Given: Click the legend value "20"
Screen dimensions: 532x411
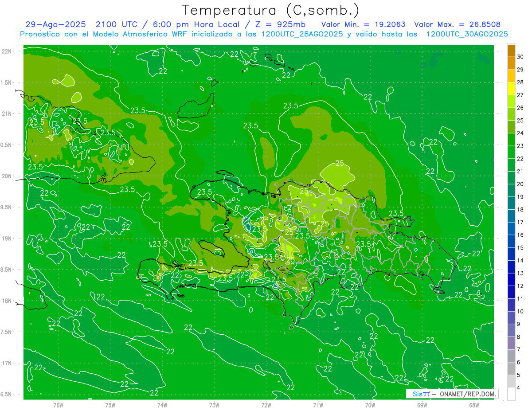Looking at the screenshot, I should (521, 184).
